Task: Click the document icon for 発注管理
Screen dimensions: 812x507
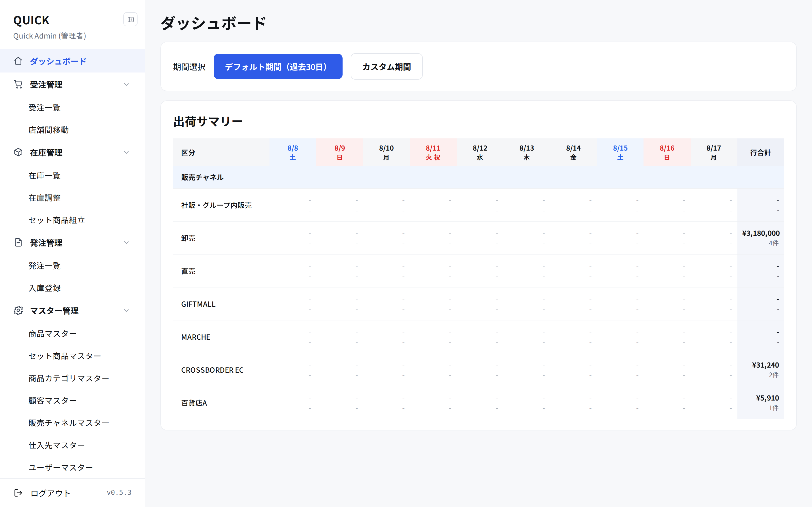Action: (x=18, y=242)
